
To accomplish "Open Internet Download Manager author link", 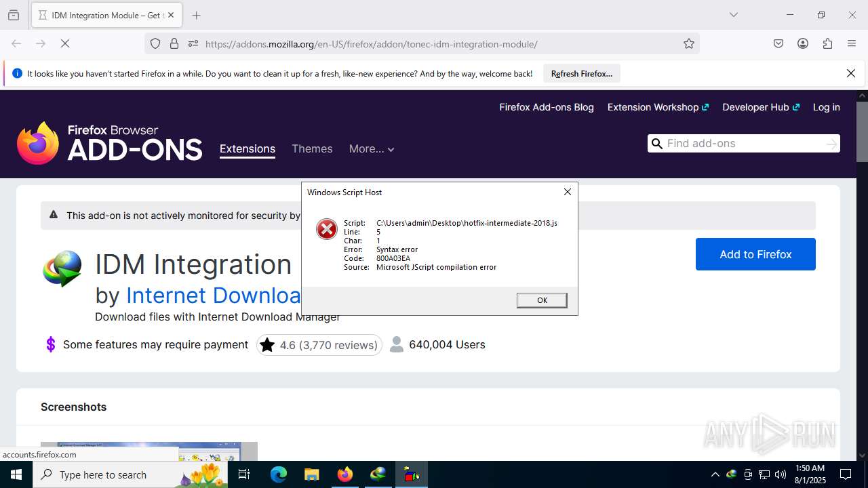I will 214,296.
